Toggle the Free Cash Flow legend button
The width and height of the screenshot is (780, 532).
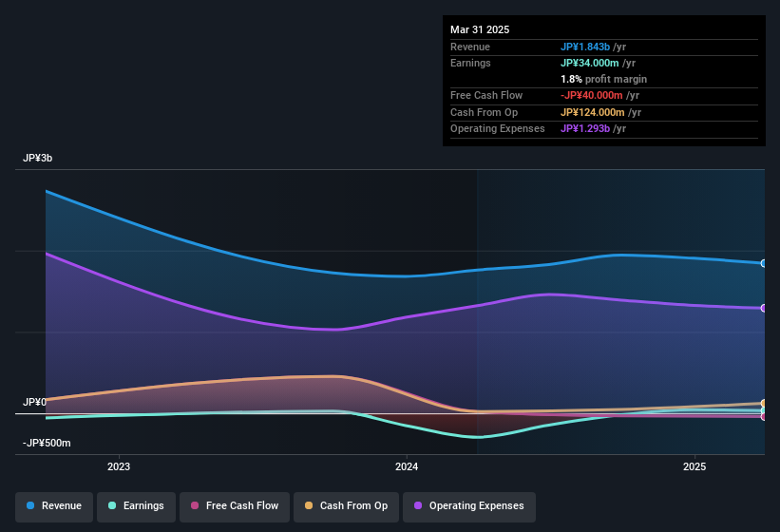click(x=235, y=506)
